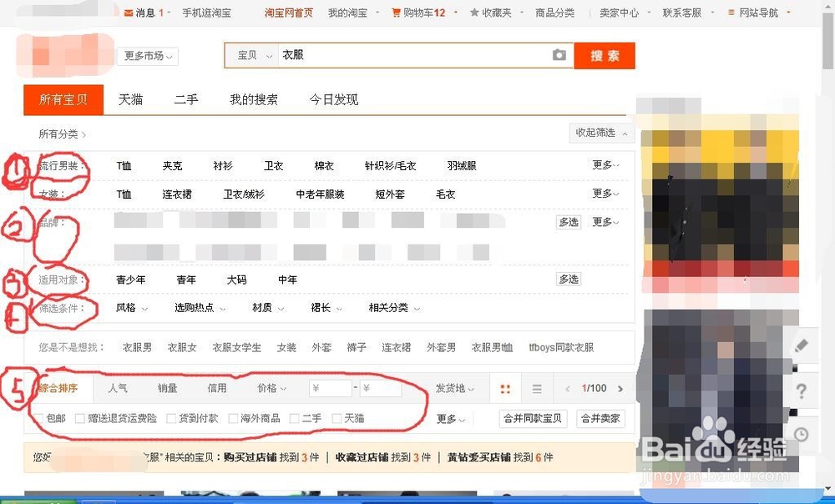Expand 更多 options below the sort bar

coord(451,419)
